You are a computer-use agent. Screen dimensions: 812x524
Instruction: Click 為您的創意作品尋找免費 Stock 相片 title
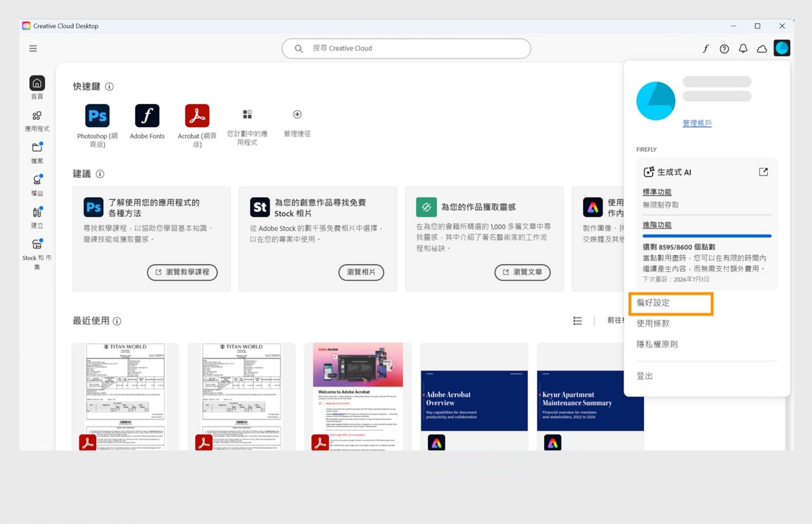pos(320,207)
